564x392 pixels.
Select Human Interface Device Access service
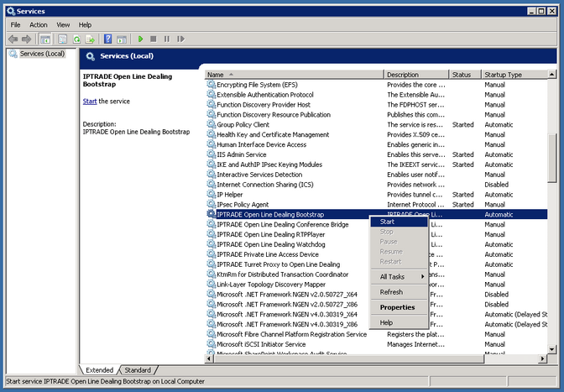coord(262,144)
